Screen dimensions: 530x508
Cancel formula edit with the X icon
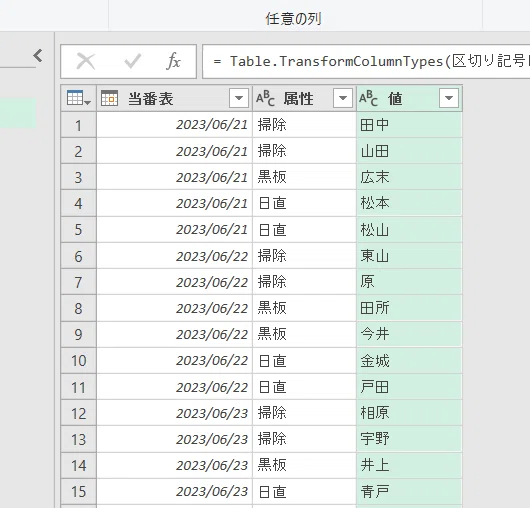[x=86, y=62]
